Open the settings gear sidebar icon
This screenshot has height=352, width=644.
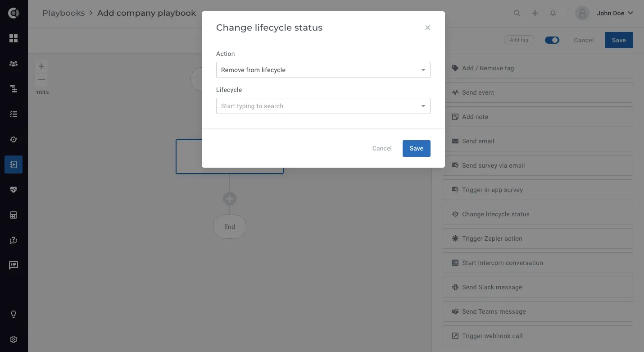click(x=14, y=339)
